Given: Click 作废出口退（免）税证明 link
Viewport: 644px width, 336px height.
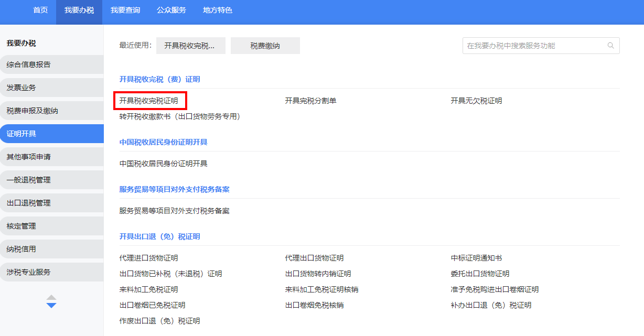Looking at the screenshot, I should pos(160,321).
